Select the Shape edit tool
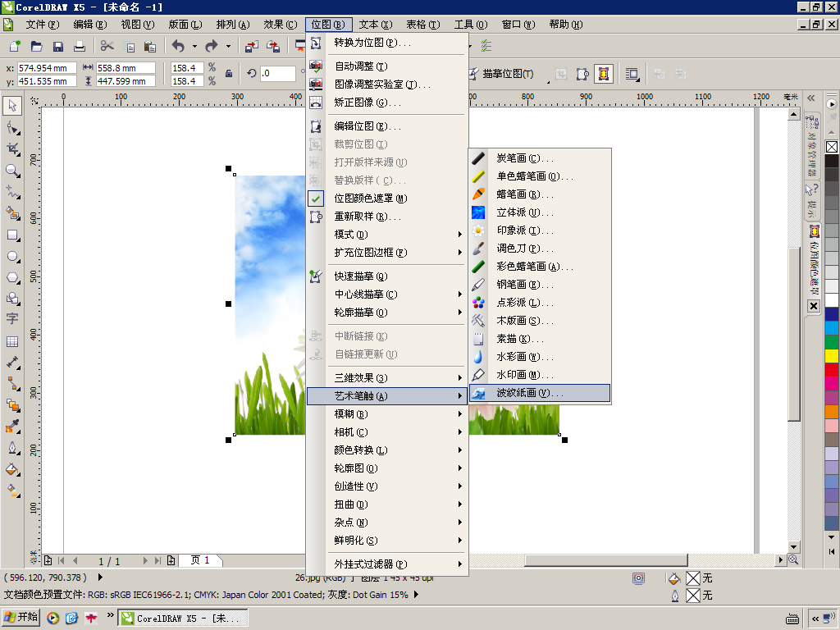Image resolution: width=840 pixels, height=630 pixels. coord(12,127)
